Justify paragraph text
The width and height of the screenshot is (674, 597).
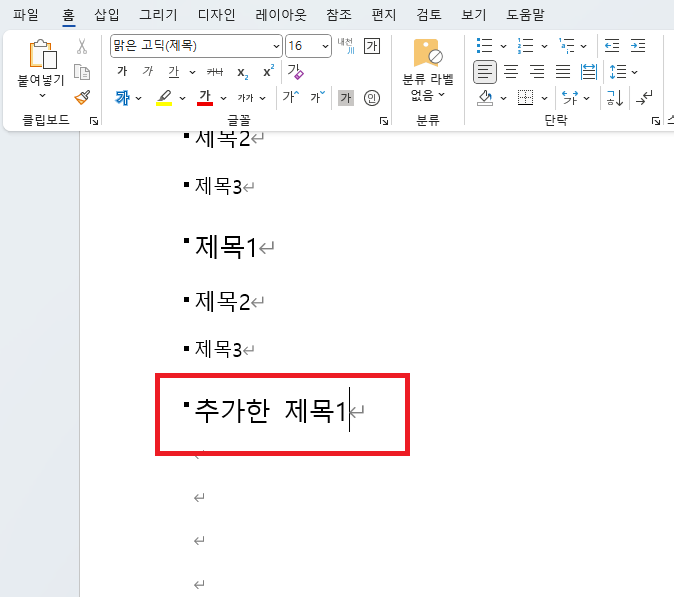(x=563, y=72)
